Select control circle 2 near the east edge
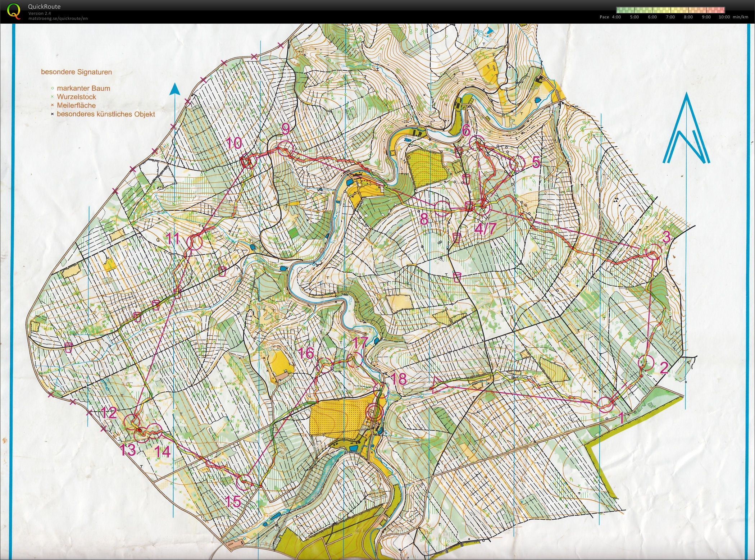 (x=646, y=362)
